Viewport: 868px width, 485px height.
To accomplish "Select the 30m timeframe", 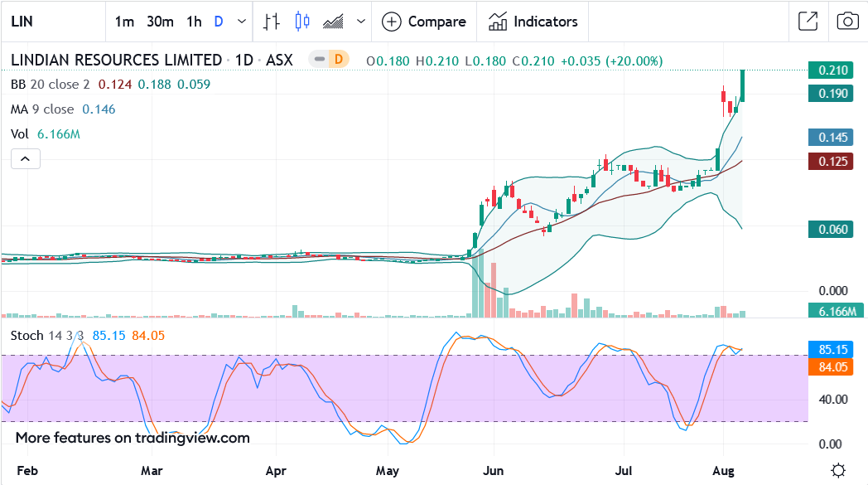I will (160, 22).
